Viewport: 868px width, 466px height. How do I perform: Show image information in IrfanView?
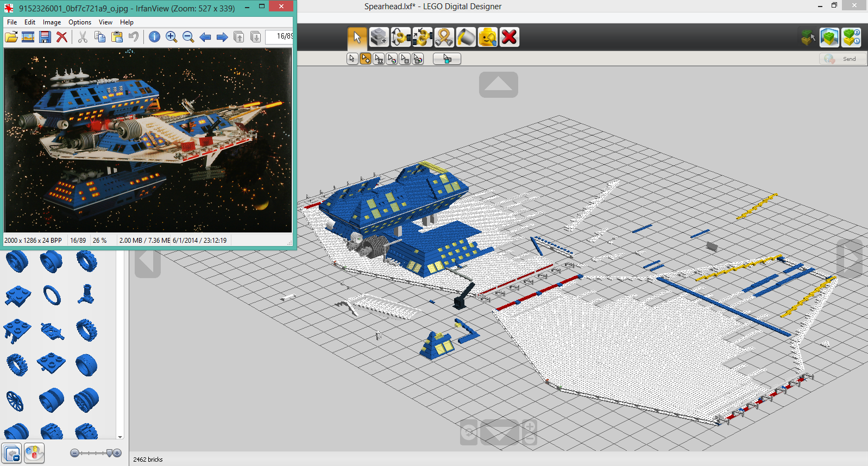click(154, 37)
